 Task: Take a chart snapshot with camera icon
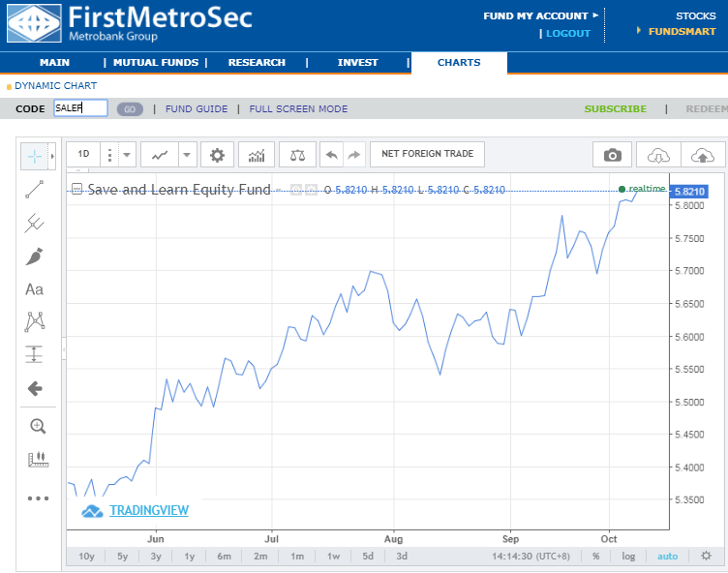point(613,155)
